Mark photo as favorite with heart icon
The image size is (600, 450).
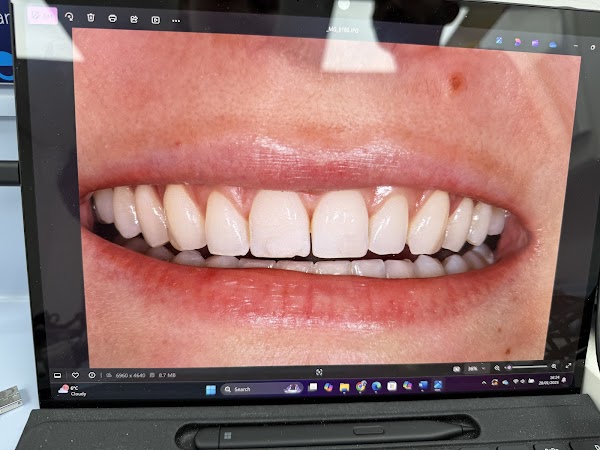[75, 374]
